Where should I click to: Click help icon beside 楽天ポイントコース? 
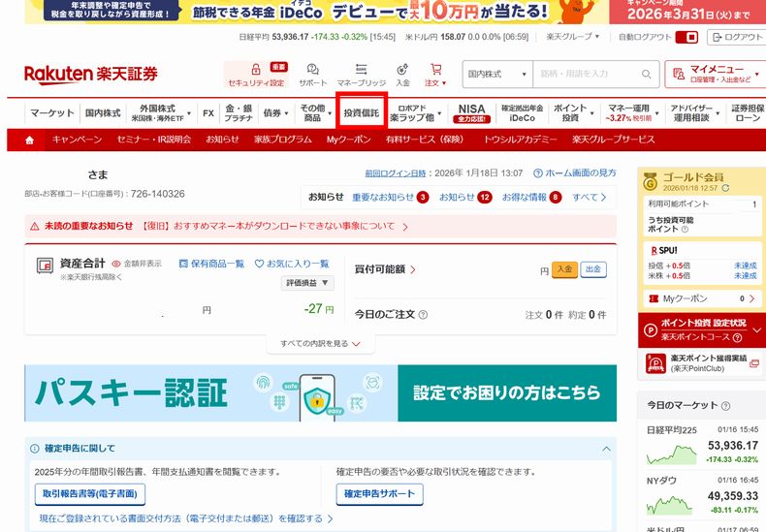pyautogui.click(x=737, y=337)
